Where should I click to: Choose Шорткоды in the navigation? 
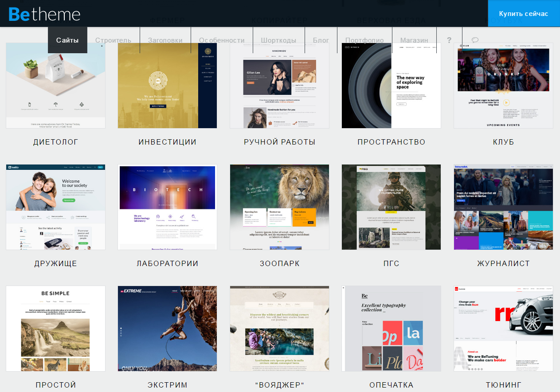(278, 40)
